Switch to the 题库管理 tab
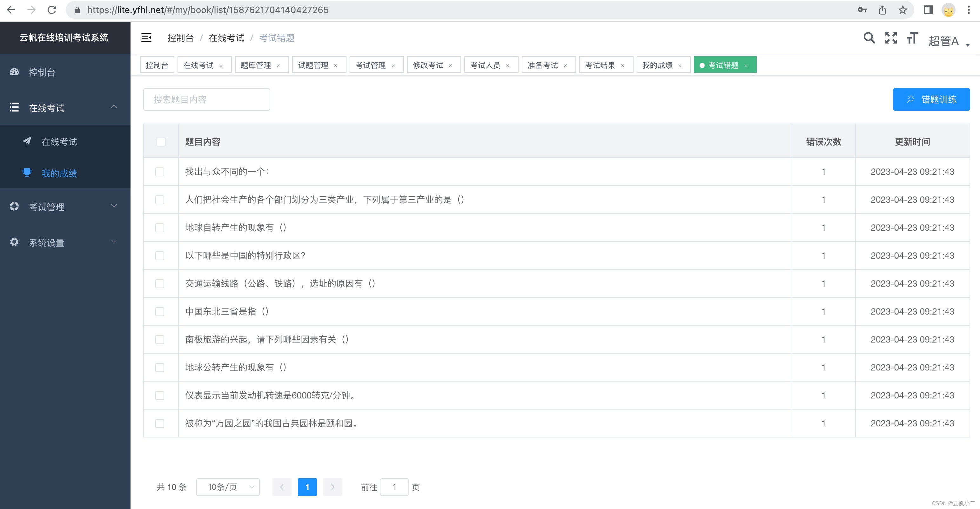980x509 pixels. pyautogui.click(x=256, y=65)
